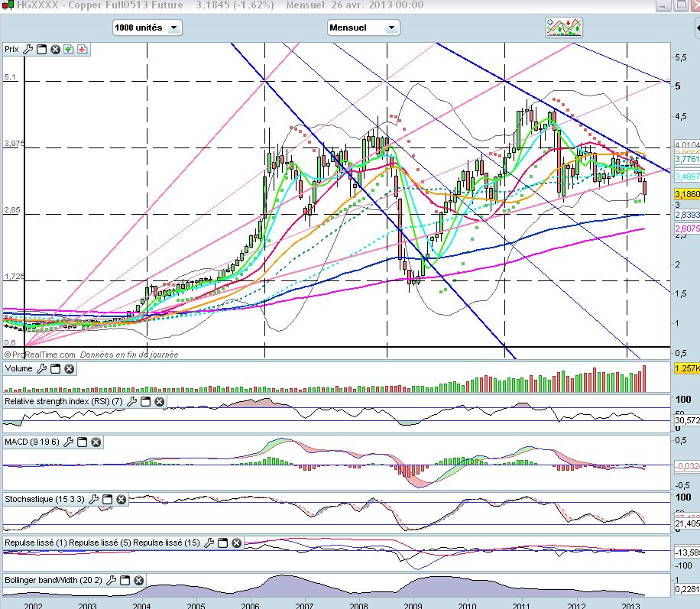
Task: Click the 0,2281 Bollinger bandwidth value
Action: pos(687,589)
